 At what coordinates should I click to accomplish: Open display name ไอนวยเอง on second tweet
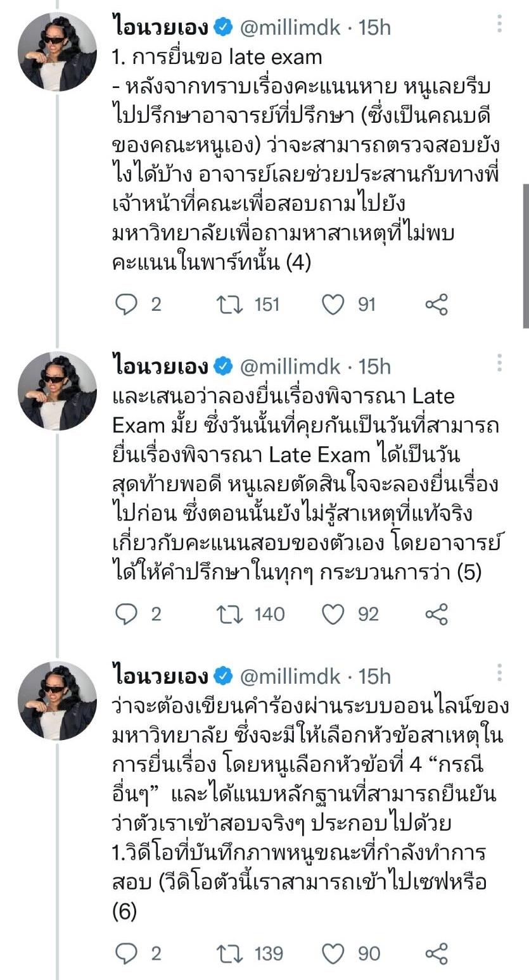[x=160, y=367]
